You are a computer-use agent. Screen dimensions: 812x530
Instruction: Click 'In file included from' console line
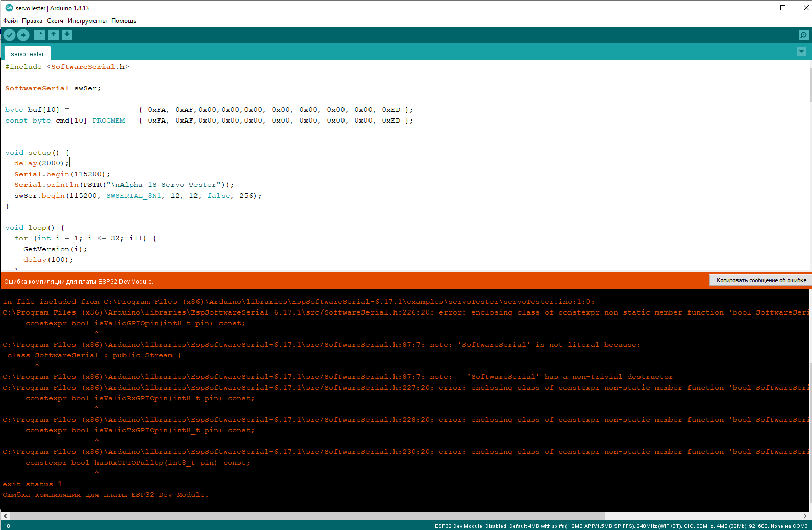coord(299,302)
